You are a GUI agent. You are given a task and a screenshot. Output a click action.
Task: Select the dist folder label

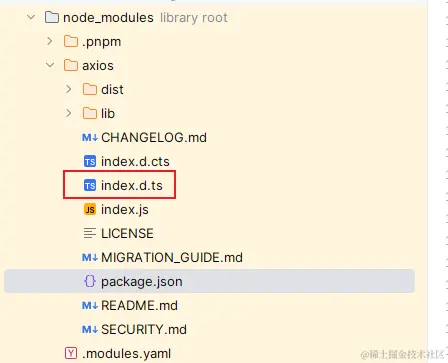[x=112, y=89]
